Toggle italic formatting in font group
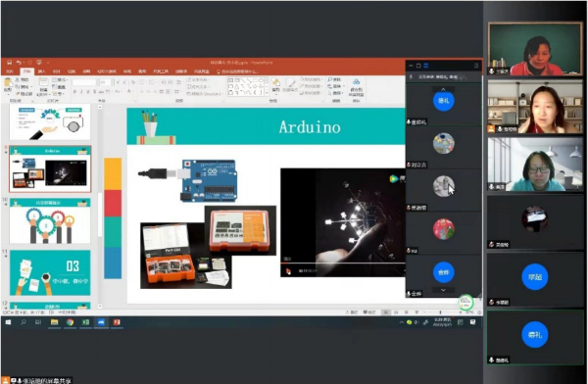The width and height of the screenshot is (588, 384). coord(81,91)
